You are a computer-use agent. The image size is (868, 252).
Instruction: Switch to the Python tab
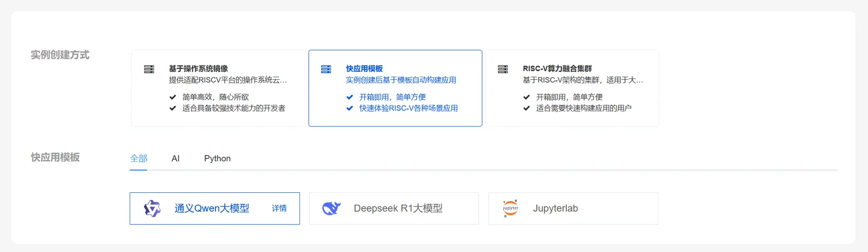[x=218, y=159]
